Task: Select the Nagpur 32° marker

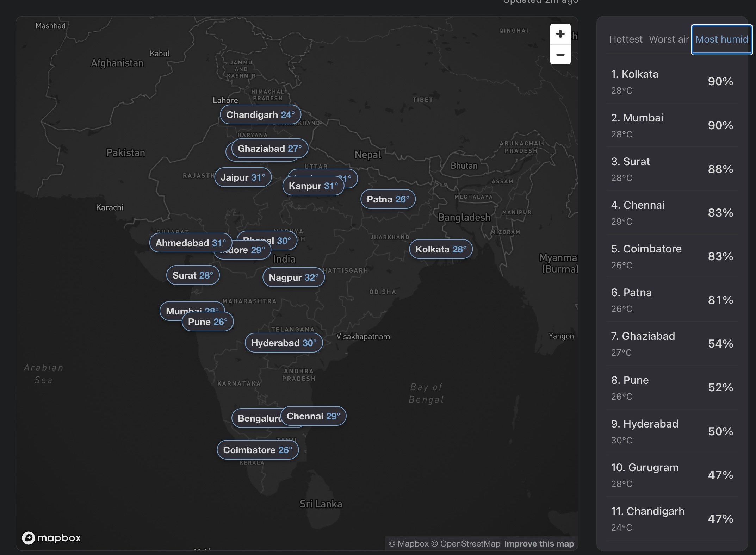Action: click(x=293, y=277)
